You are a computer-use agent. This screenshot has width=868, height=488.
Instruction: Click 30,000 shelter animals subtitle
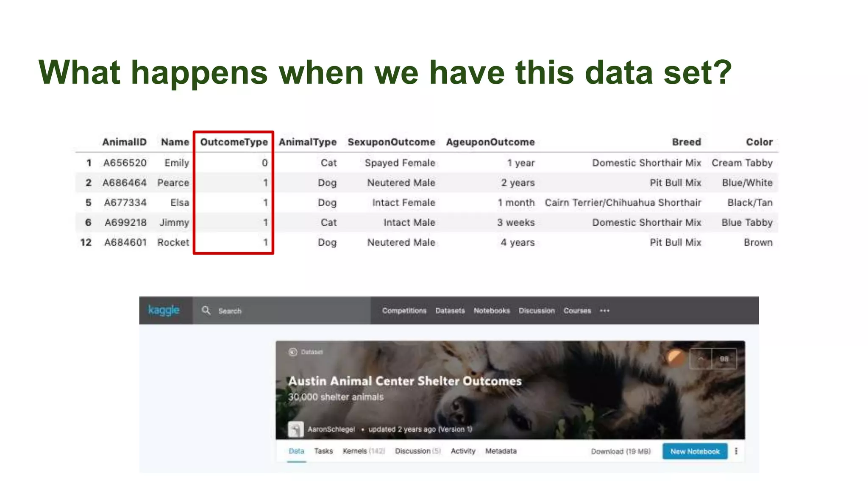(x=336, y=397)
